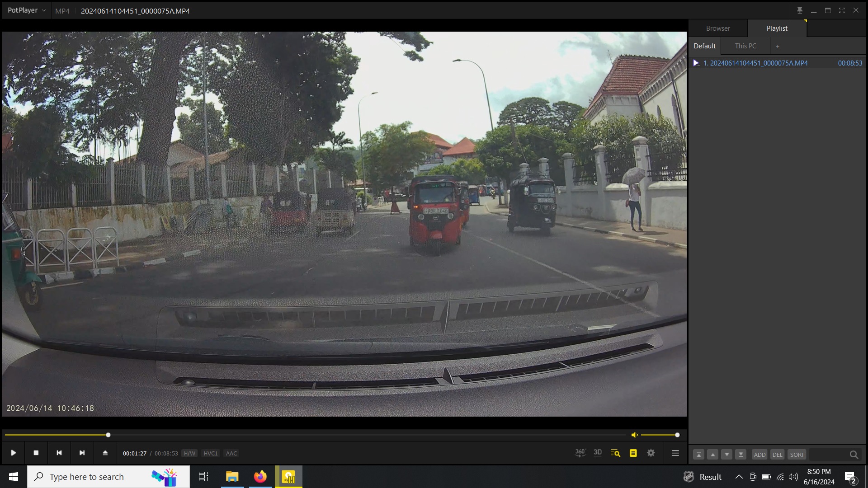Open the notification center icon

point(850,477)
